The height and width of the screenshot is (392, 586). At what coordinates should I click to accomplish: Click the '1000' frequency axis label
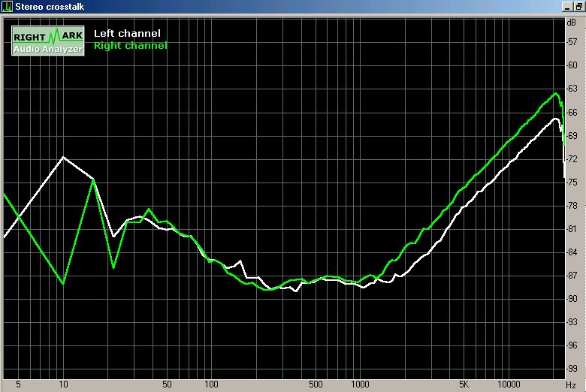pos(360,384)
